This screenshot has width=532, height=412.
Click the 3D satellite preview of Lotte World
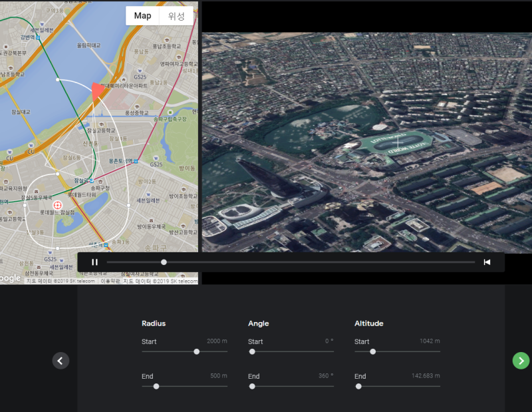click(x=367, y=142)
